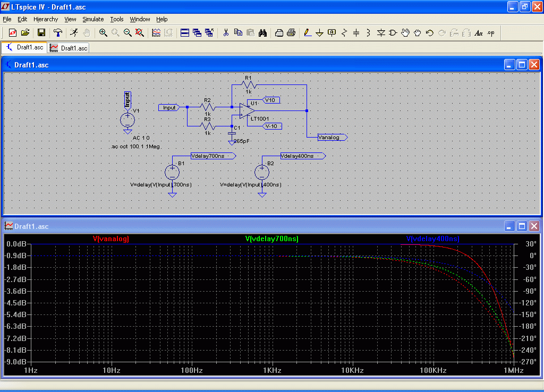Image resolution: width=544 pixels, height=392 pixels.
Task: Click the Undo arrow icon
Action: pyautogui.click(x=429, y=32)
